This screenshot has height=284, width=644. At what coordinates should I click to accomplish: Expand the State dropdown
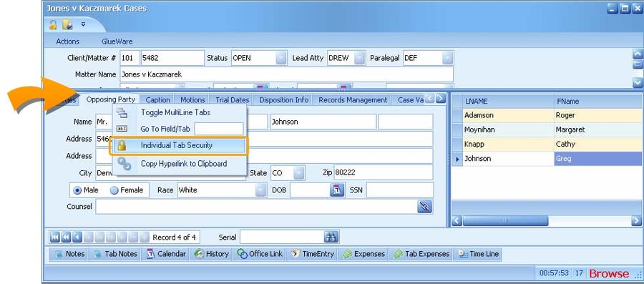tap(299, 173)
